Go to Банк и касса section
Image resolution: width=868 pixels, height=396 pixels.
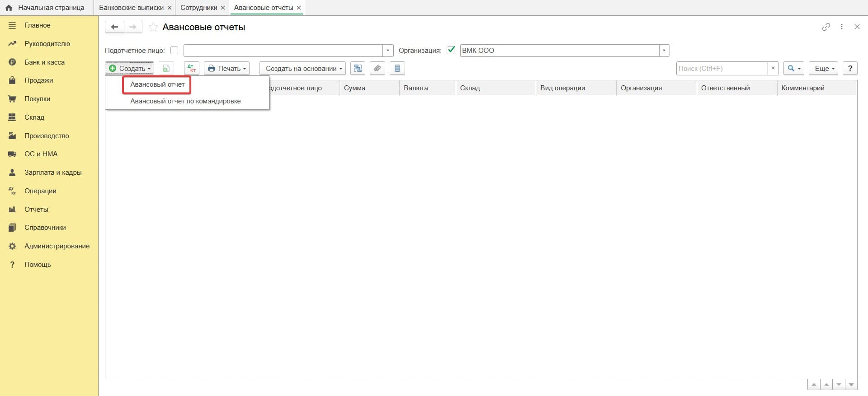tap(44, 62)
